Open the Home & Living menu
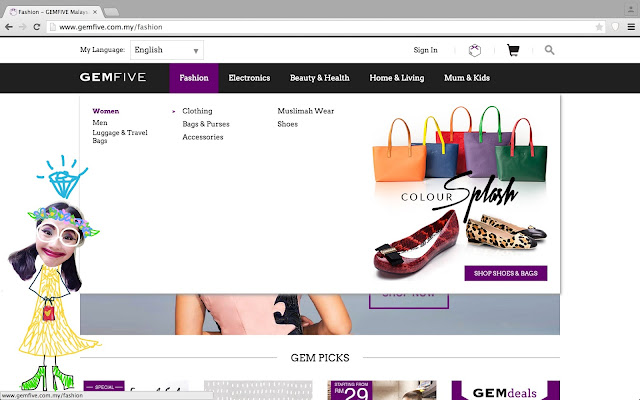Image resolution: width=640 pixels, height=400 pixels. (397, 78)
